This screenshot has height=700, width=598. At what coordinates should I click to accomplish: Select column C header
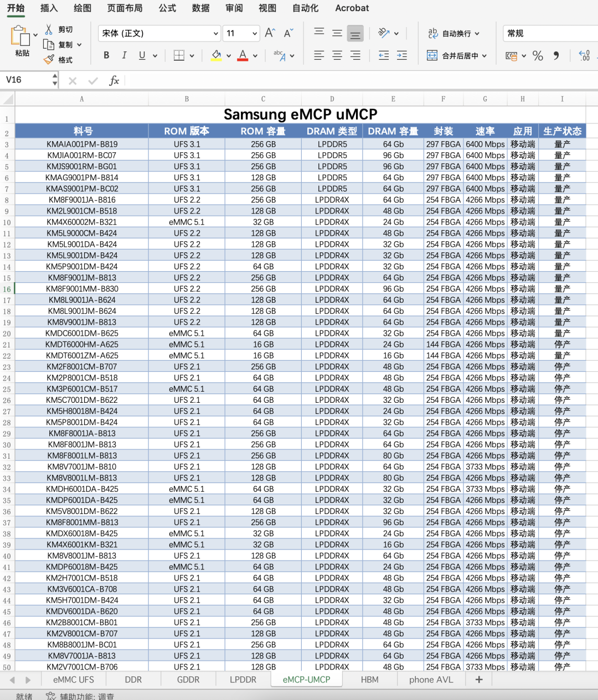click(263, 99)
